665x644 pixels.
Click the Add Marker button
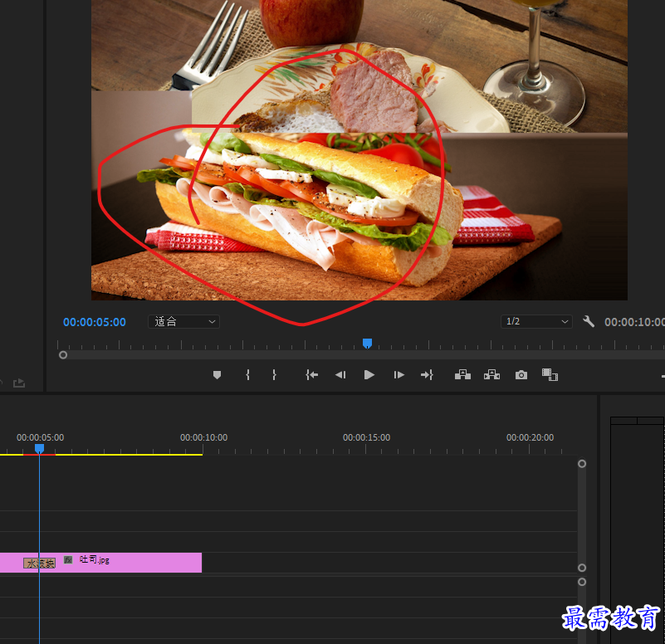click(217, 375)
